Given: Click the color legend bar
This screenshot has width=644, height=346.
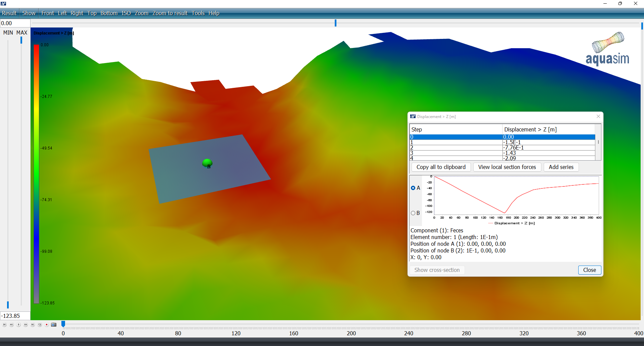Looking at the screenshot, I should coord(36,174).
